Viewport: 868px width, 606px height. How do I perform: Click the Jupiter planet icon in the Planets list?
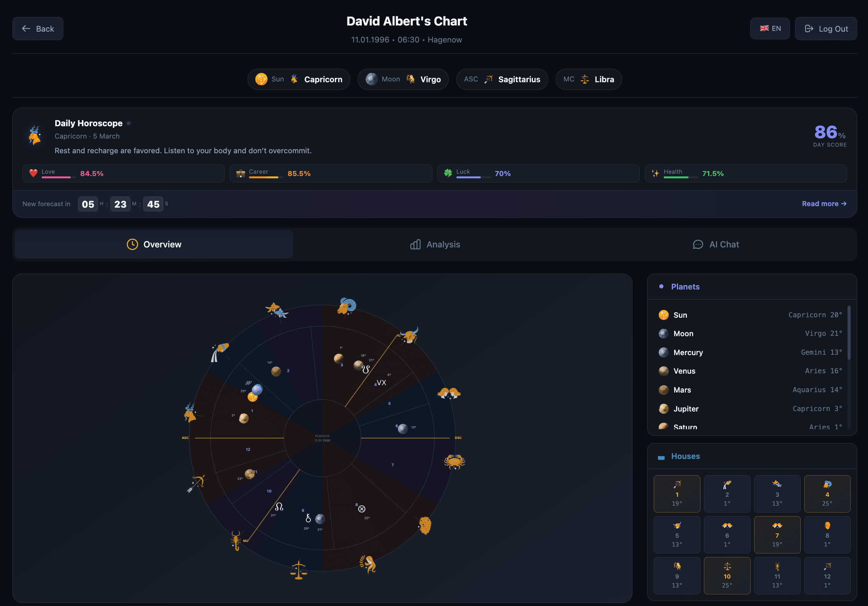coord(664,408)
